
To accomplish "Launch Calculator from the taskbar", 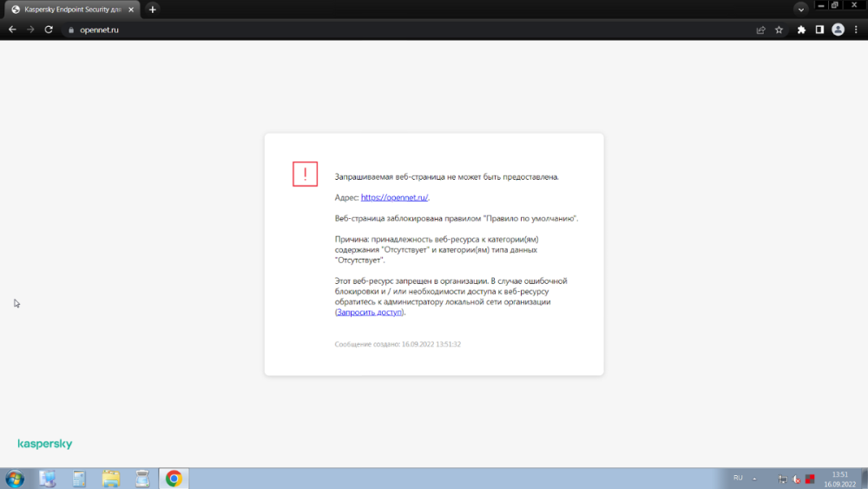I will click(x=79, y=479).
